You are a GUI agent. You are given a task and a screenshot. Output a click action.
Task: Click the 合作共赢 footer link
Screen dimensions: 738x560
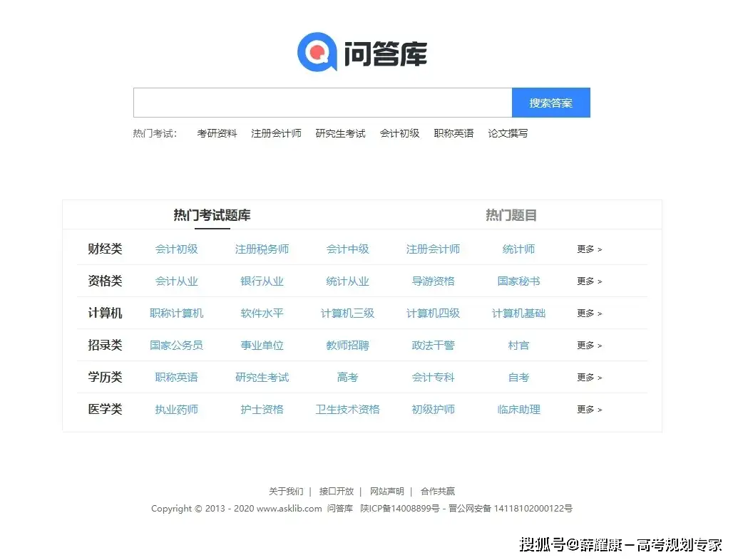pos(438,491)
